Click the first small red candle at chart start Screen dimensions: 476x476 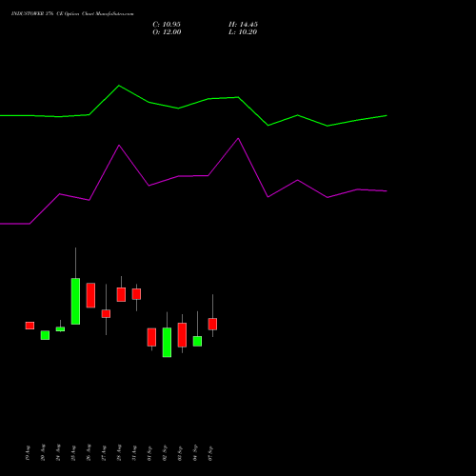[30, 326]
